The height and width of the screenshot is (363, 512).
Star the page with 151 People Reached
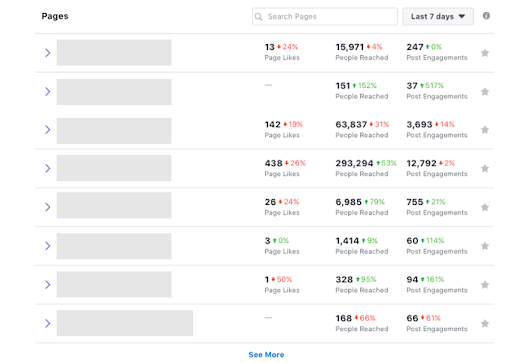[x=485, y=91]
